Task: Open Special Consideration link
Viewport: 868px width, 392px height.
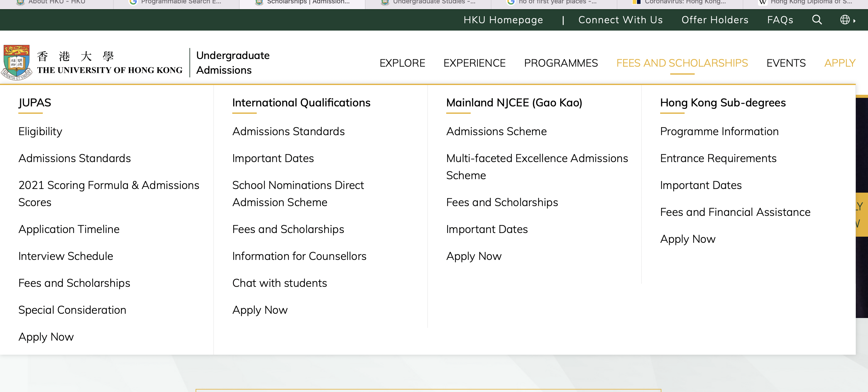Action: (72, 310)
